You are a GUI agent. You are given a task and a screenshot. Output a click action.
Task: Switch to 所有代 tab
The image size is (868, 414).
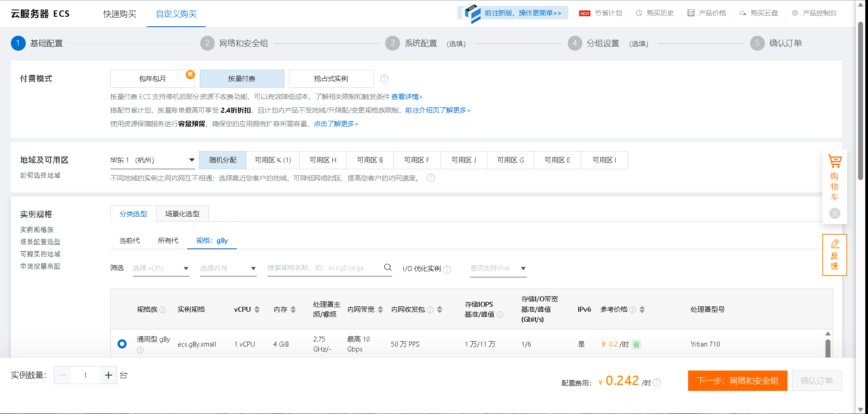168,241
